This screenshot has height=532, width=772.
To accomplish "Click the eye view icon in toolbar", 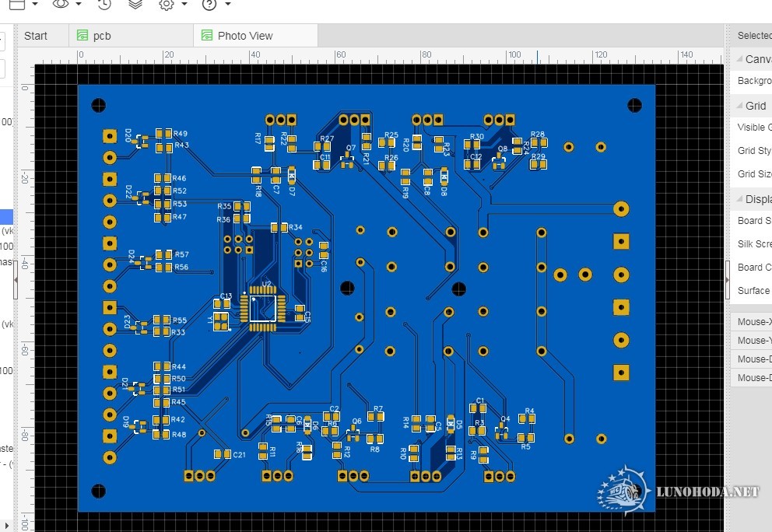I will tap(61, 4).
